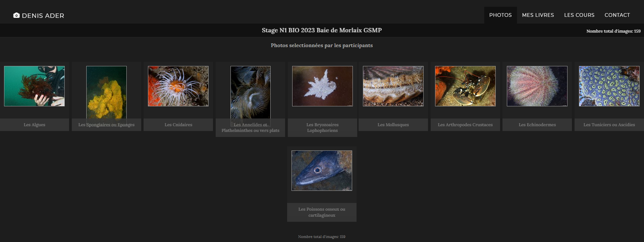Image resolution: width=644 pixels, height=242 pixels.
Task: Open Les Poissons osseux ou cartilagineux caption
Action: (322, 212)
